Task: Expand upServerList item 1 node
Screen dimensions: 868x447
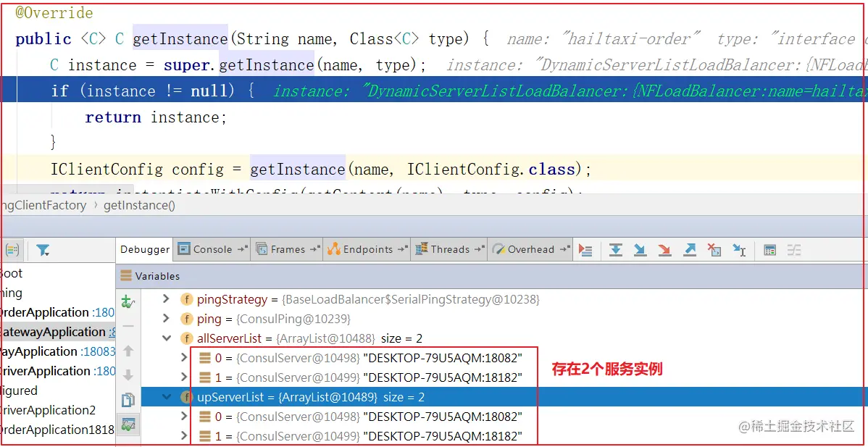Action: point(184,436)
